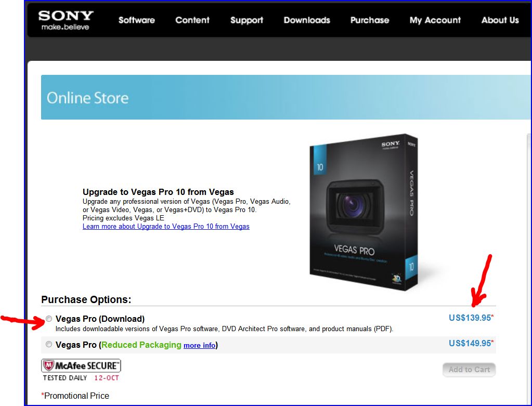
Task: Click the Sony make.believe logo
Action: (x=66, y=20)
